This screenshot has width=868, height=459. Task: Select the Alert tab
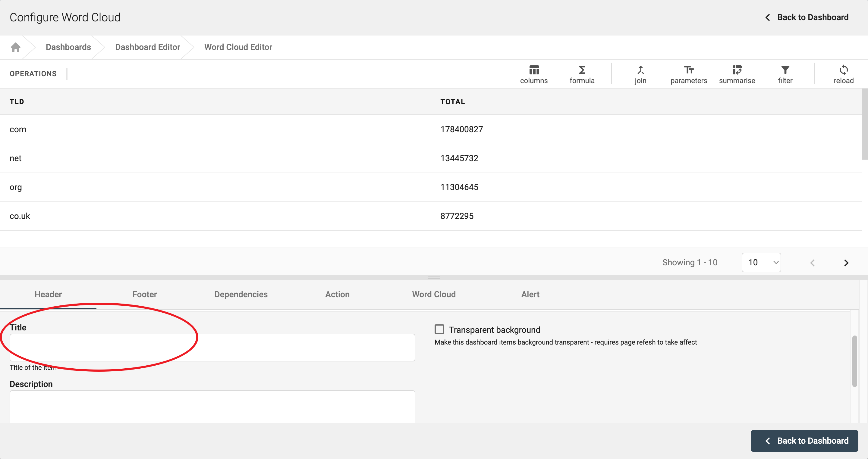click(x=530, y=294)
